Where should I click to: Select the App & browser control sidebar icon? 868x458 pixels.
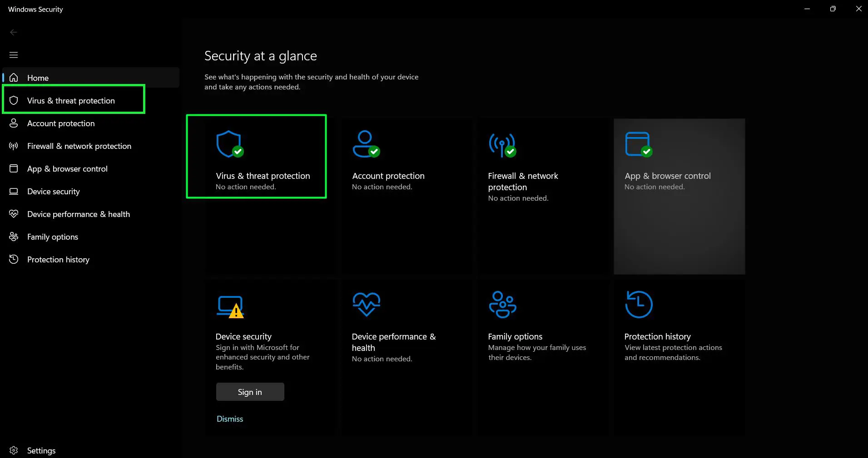[x=14, y=168]
